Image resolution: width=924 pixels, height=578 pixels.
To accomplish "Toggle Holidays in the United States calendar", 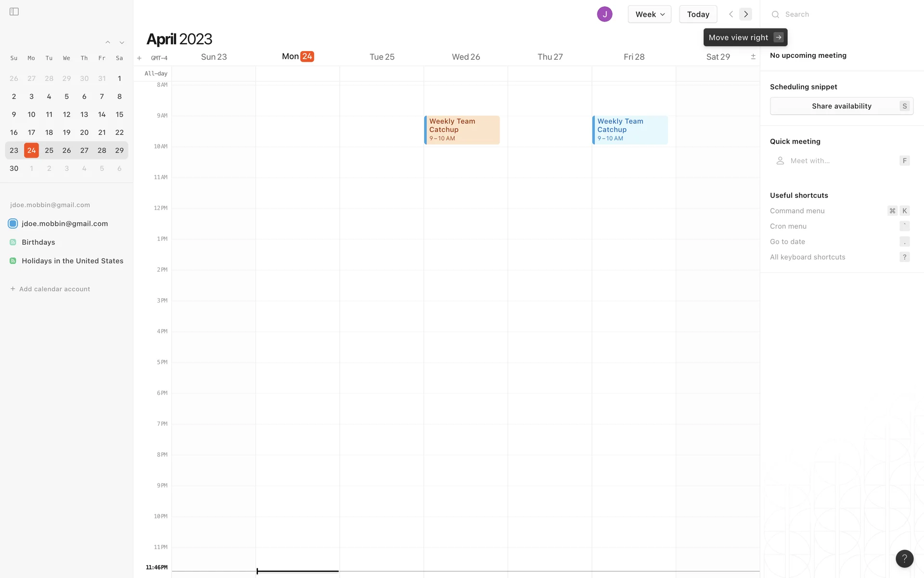I will click(x=13, y=261).
